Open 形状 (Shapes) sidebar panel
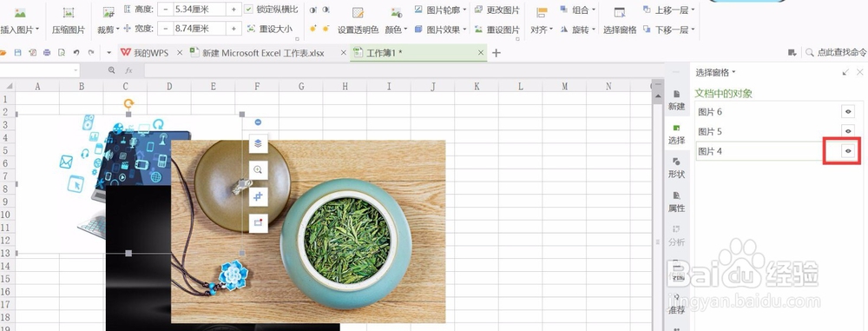 (676, 168)
